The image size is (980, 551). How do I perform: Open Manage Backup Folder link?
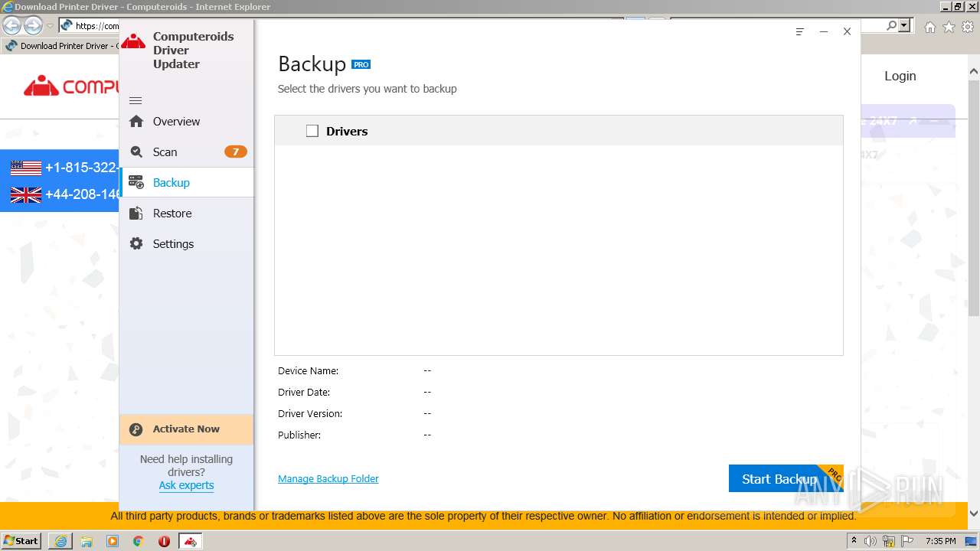(x=328, y=478)
